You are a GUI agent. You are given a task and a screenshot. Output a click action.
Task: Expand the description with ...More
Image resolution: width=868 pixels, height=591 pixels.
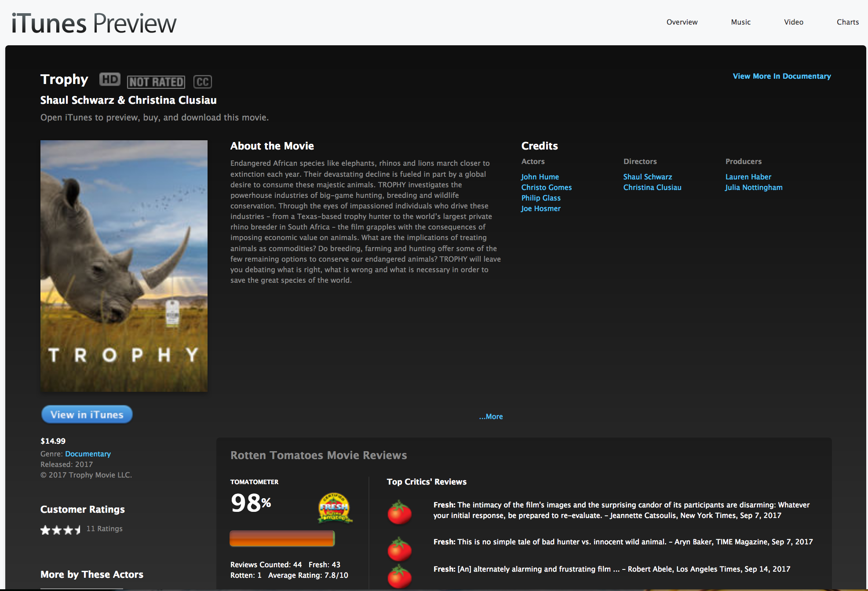pos(491,416)
